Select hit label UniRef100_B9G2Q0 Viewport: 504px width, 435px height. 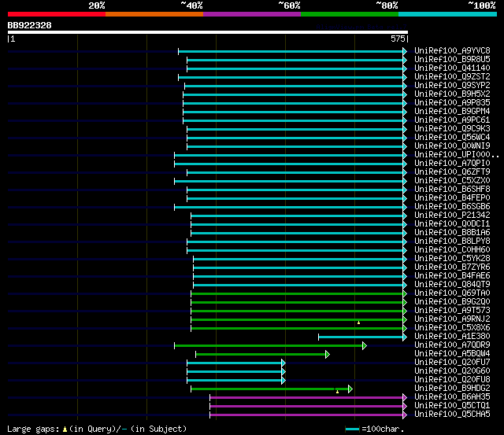[x=452, y=302]
